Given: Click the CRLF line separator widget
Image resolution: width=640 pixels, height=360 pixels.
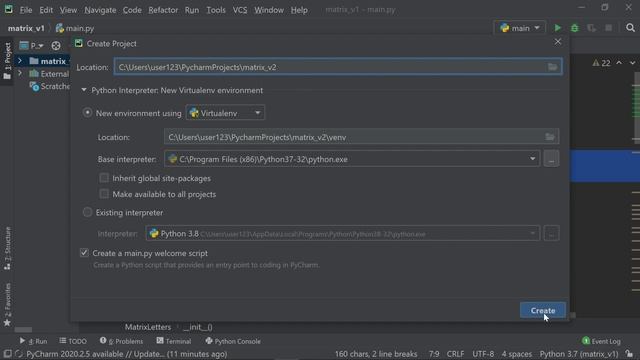Looking at the screenshot, I should coord(455,354).
